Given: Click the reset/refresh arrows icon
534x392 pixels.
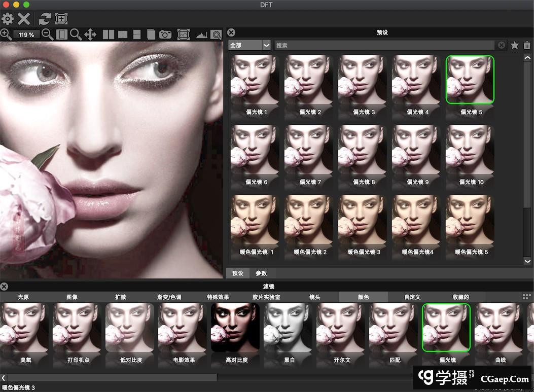Looking at the screenshot, I should tap(45, 19).
